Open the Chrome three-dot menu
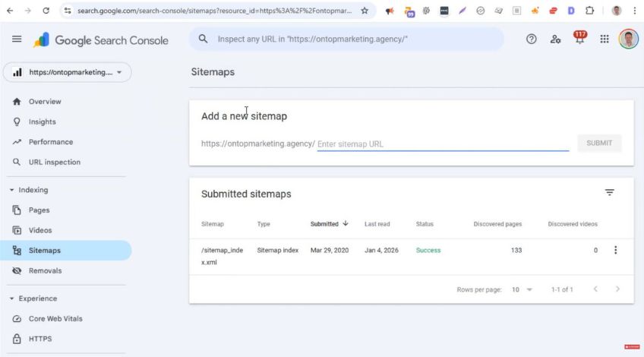644x357 pixels. [635, 11]
